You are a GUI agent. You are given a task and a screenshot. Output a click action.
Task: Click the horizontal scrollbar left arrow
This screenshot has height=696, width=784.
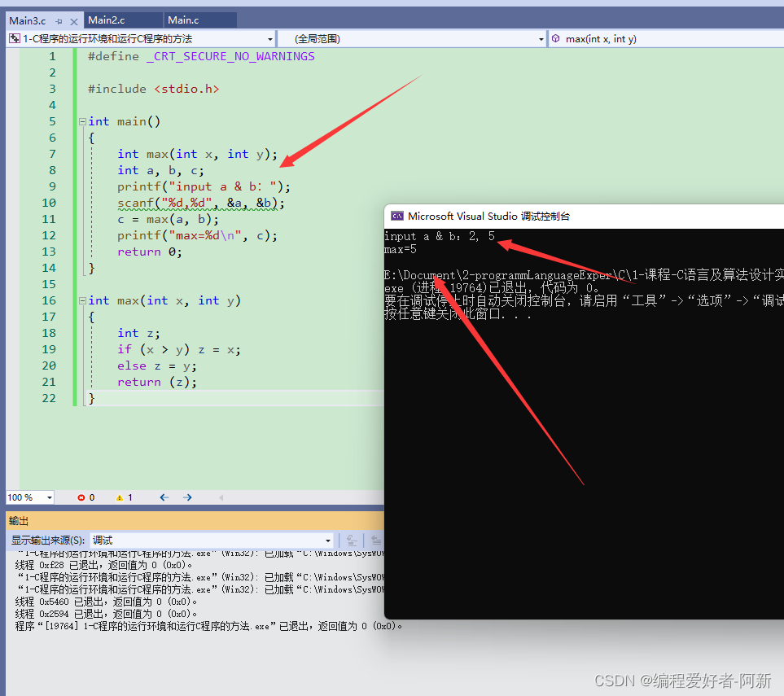pyautogui.click(x=221, y=497)
